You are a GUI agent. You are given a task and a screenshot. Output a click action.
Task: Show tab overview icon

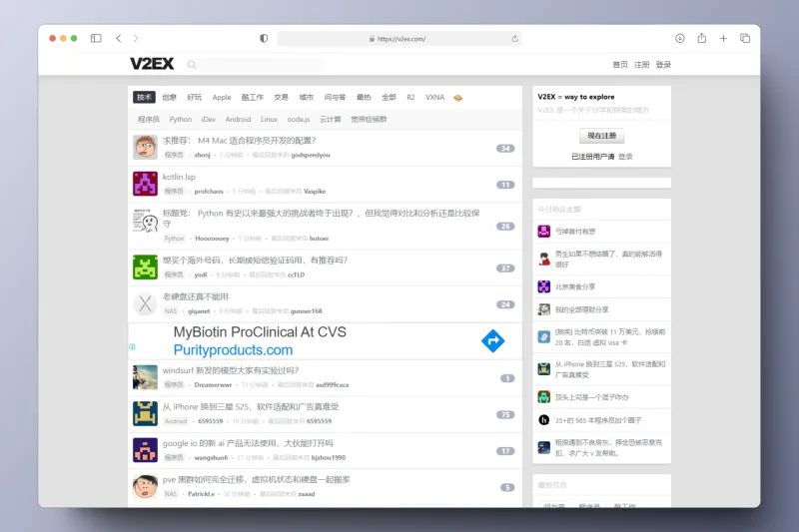click(745, 38)
